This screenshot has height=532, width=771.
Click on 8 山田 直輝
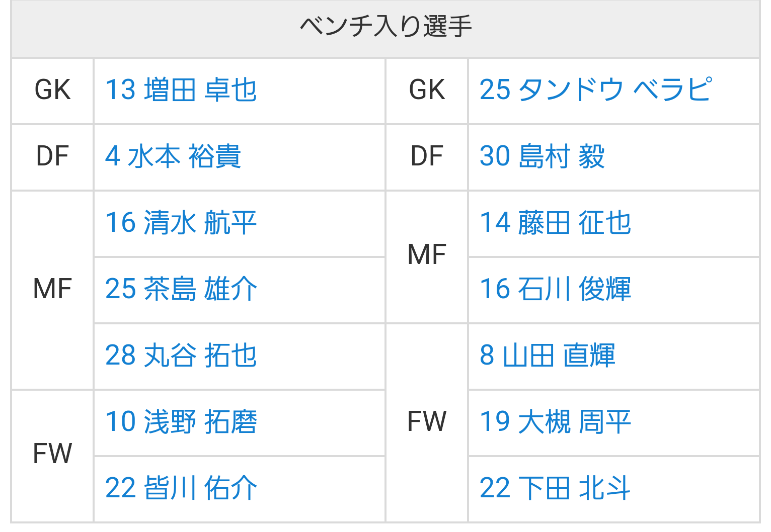[548, 356]
